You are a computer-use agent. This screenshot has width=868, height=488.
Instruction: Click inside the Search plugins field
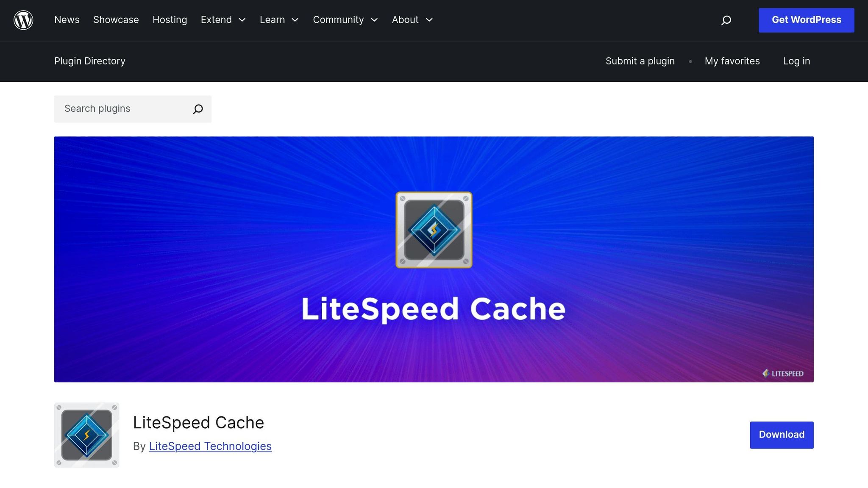119,109
